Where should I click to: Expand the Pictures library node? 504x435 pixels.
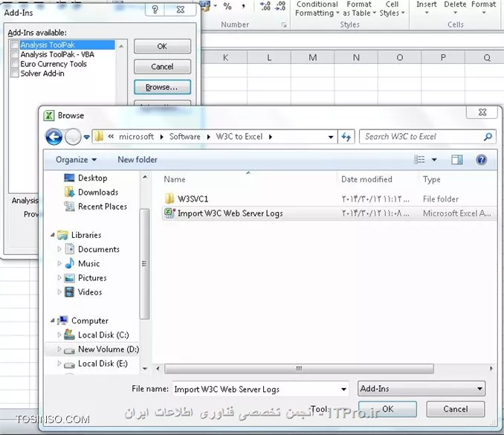click(x=59, y=278)
